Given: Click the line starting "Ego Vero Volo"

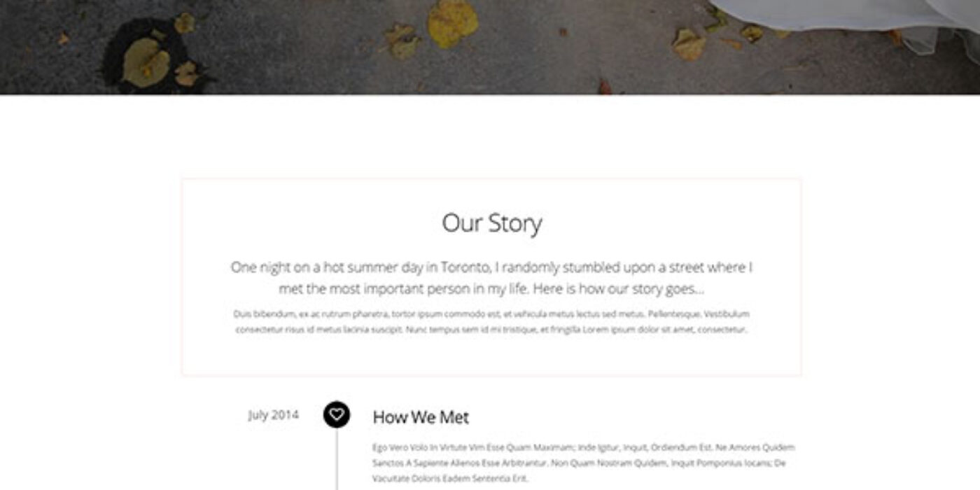Looking at the screenshot, I should (x=583, y=447).
